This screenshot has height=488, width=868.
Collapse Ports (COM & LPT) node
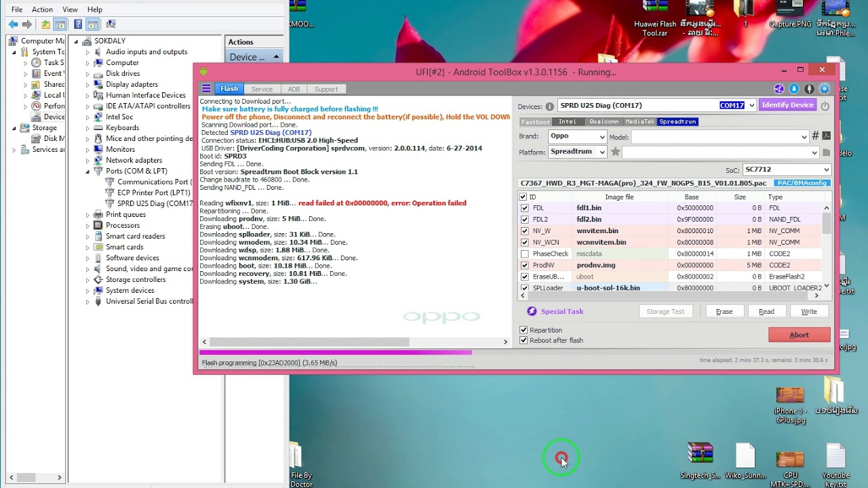coord(87,171)
